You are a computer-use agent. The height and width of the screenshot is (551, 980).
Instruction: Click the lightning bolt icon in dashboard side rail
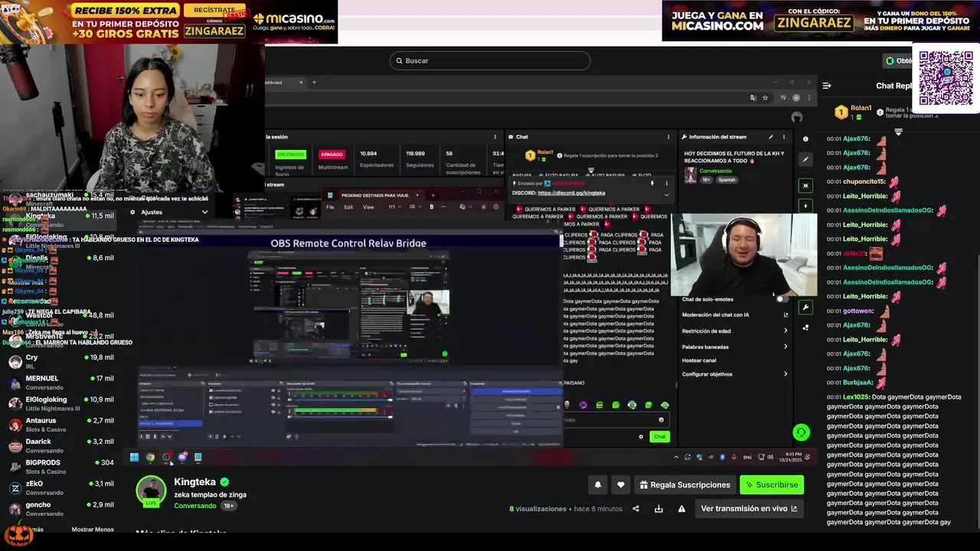805,206
